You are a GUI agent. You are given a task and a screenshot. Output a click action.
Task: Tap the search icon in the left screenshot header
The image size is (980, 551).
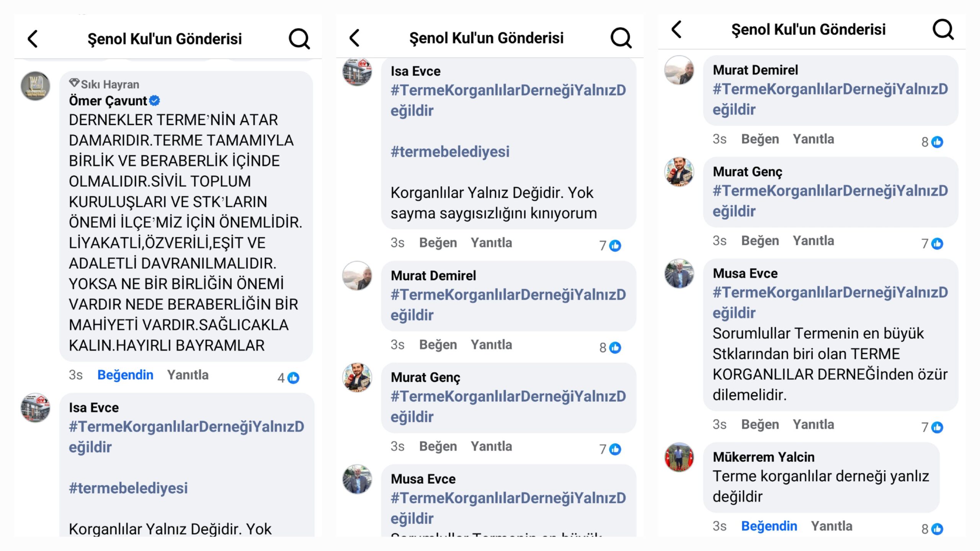299,39
